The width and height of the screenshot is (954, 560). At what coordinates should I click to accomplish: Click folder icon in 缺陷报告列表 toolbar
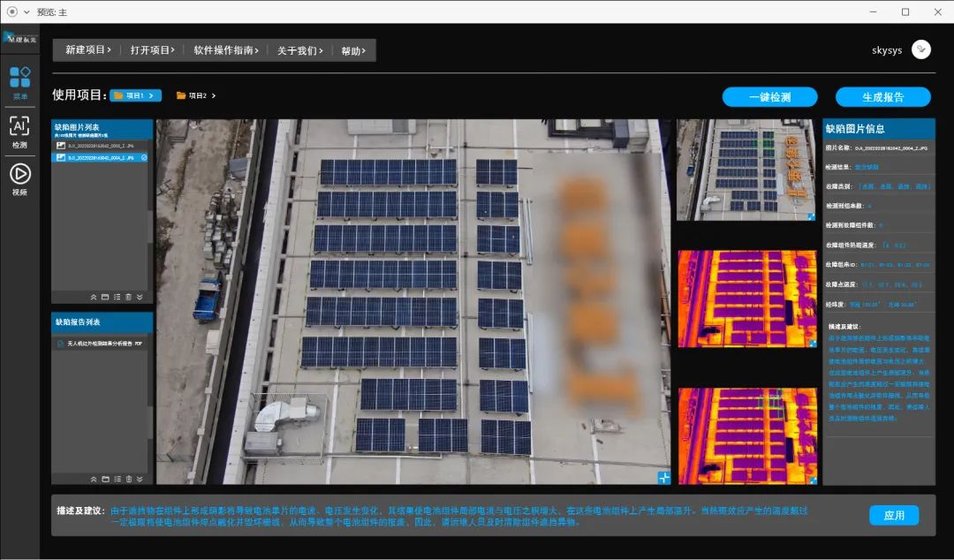point(105,479)
